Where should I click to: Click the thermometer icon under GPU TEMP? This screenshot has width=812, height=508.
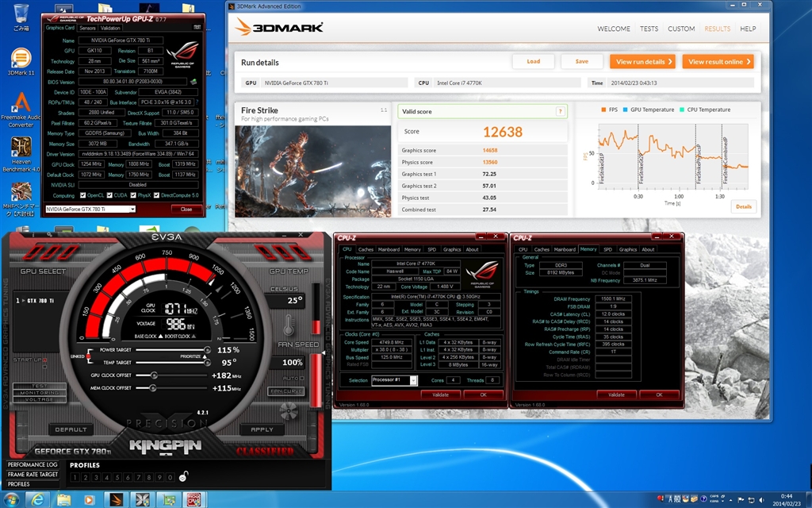click(289, 325)
